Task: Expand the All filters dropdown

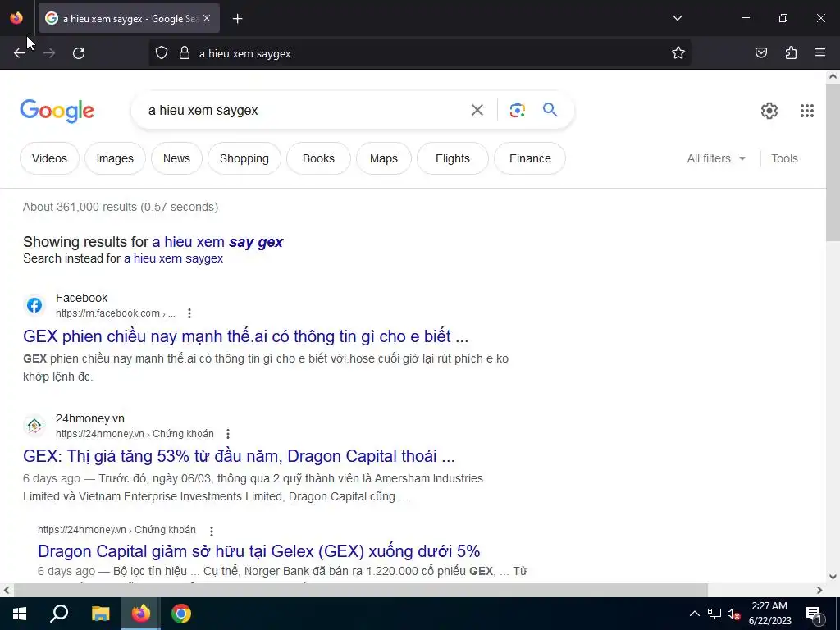Action: [716, 158]
